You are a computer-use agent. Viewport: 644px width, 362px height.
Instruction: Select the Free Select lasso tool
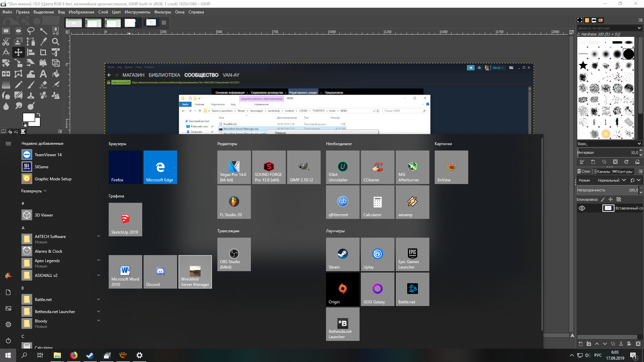point(31,31)
